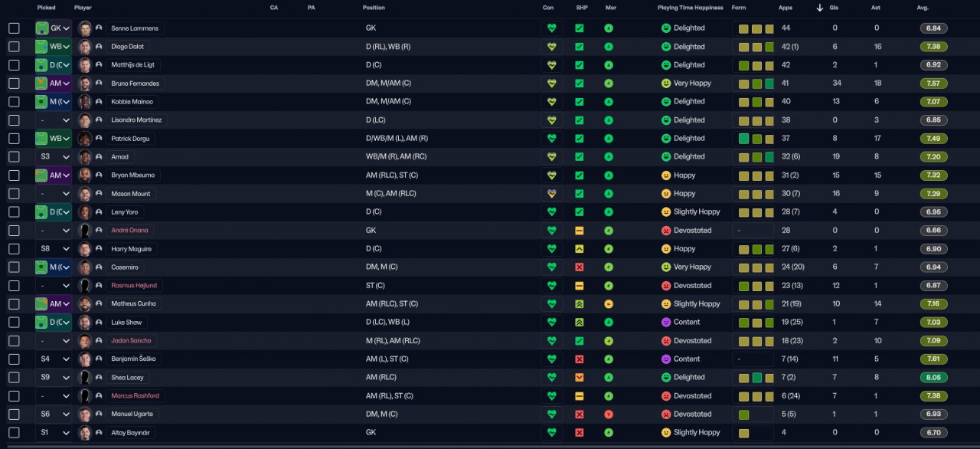Open Marcus Rashford's player name
This screenshot has width=980, height=449.
pos(135,396)
